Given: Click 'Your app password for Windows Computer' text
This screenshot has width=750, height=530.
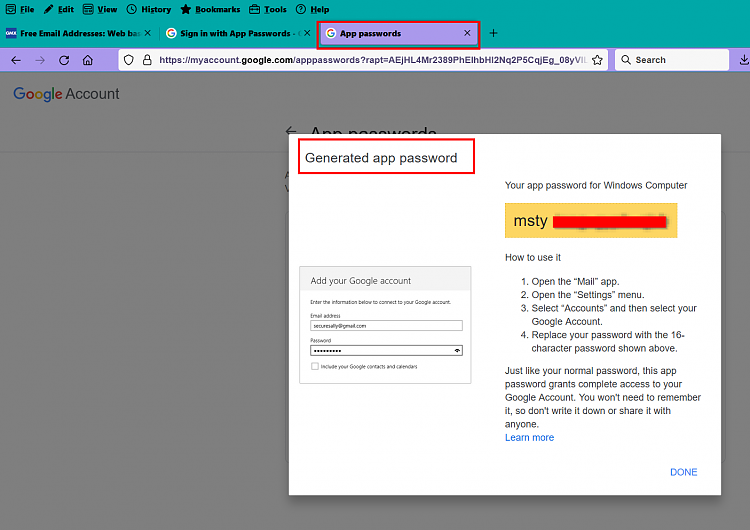Looking at the screenshot, I should [x=596, y=186].
